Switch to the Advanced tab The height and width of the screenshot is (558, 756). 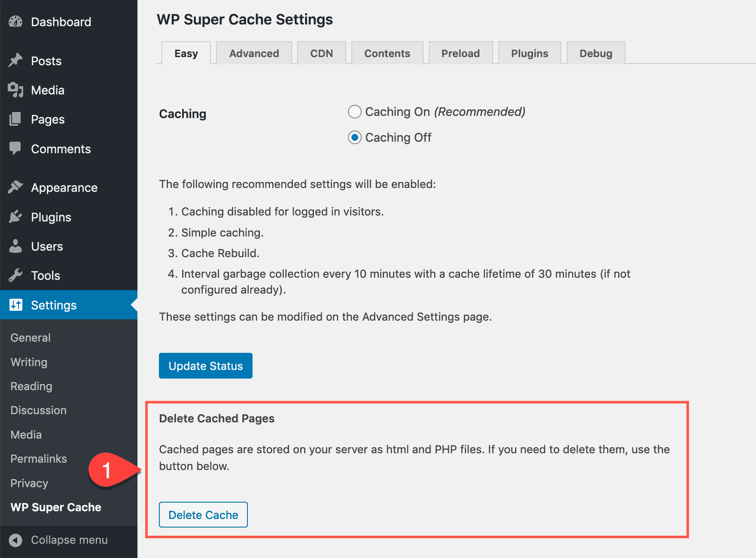[x=254, y=53]
